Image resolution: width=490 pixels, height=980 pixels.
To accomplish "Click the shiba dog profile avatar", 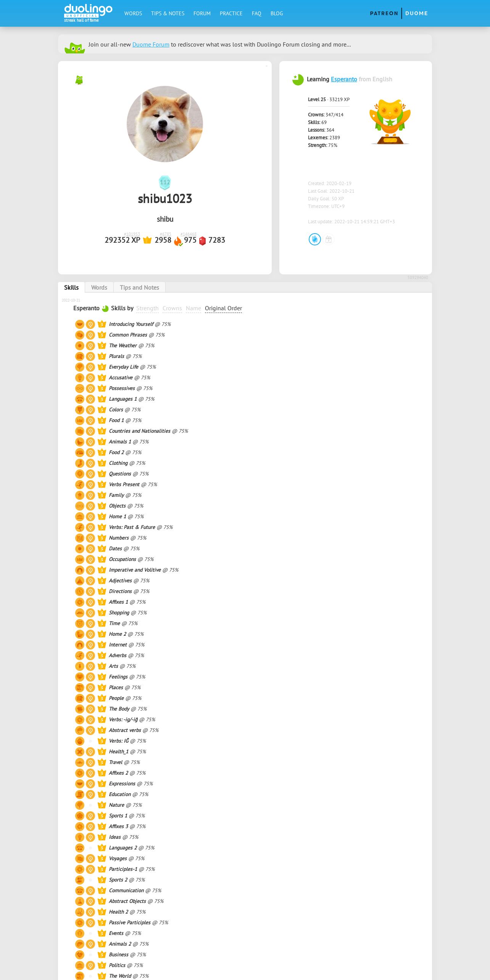I will click(x=165, y=124).
